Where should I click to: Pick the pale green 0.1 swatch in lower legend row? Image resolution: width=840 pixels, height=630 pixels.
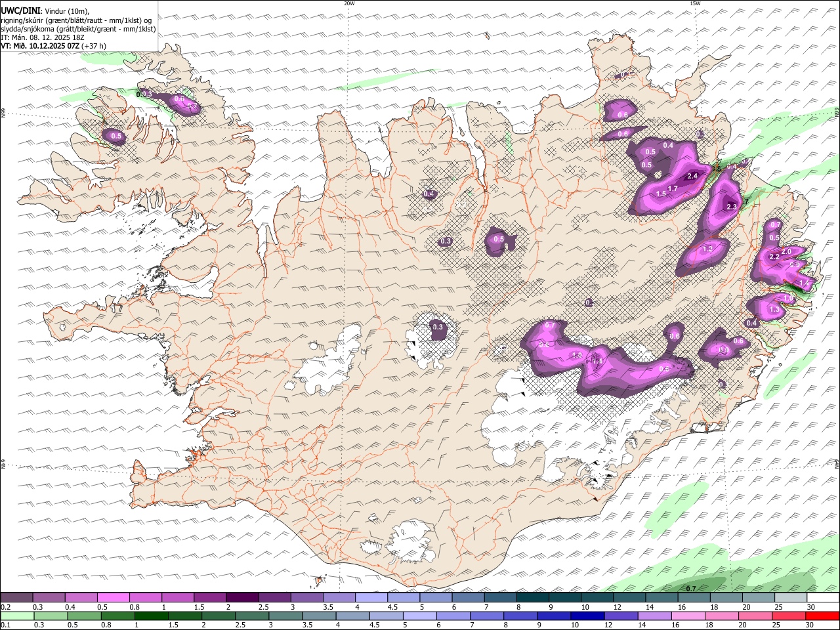pyautogui.click(x=17, y=616)
